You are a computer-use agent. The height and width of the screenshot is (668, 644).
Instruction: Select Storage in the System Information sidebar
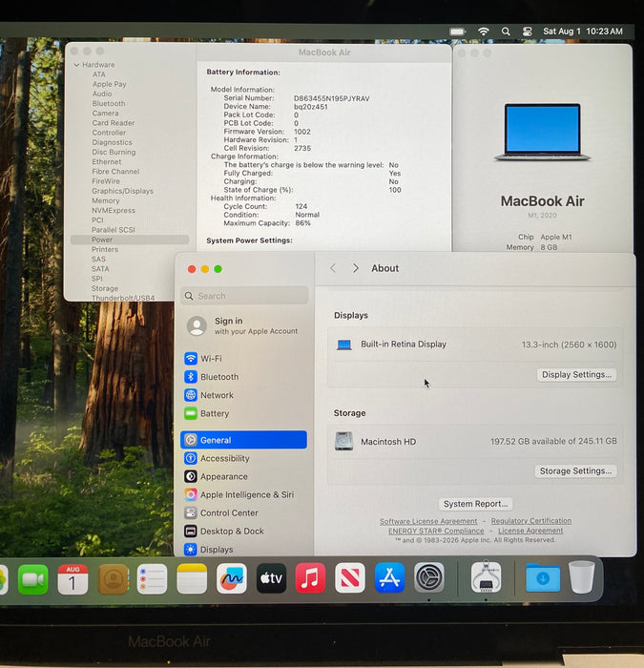tap(105, 288)
